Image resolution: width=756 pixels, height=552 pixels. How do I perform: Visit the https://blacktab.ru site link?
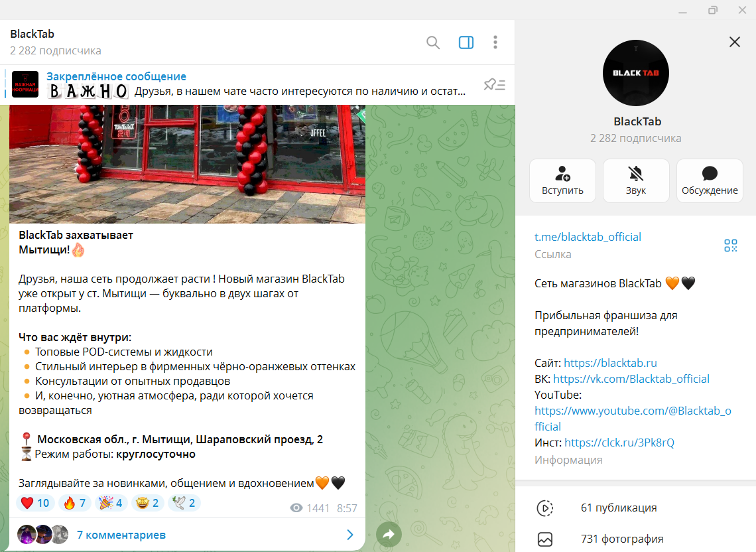pyautogui.click(x=610, y=363)
